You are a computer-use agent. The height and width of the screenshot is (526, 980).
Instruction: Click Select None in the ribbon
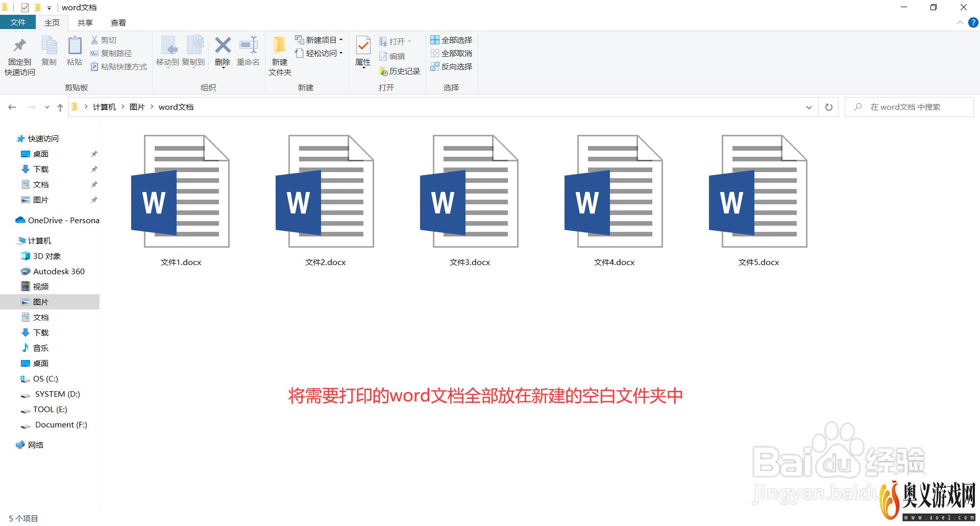(451, 53)
